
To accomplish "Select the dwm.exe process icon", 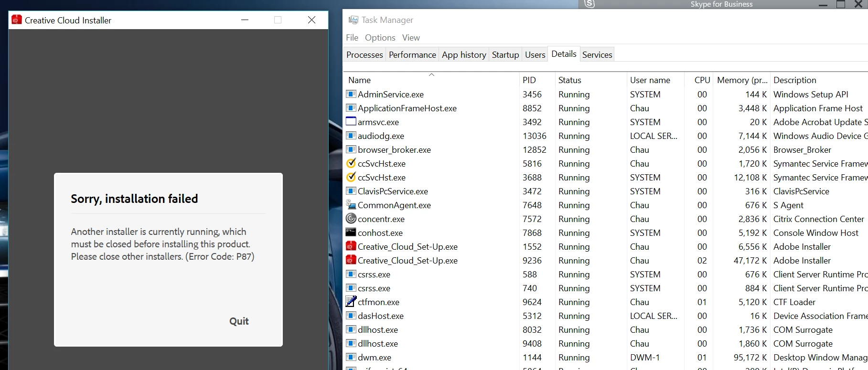I will pos(351,357).
